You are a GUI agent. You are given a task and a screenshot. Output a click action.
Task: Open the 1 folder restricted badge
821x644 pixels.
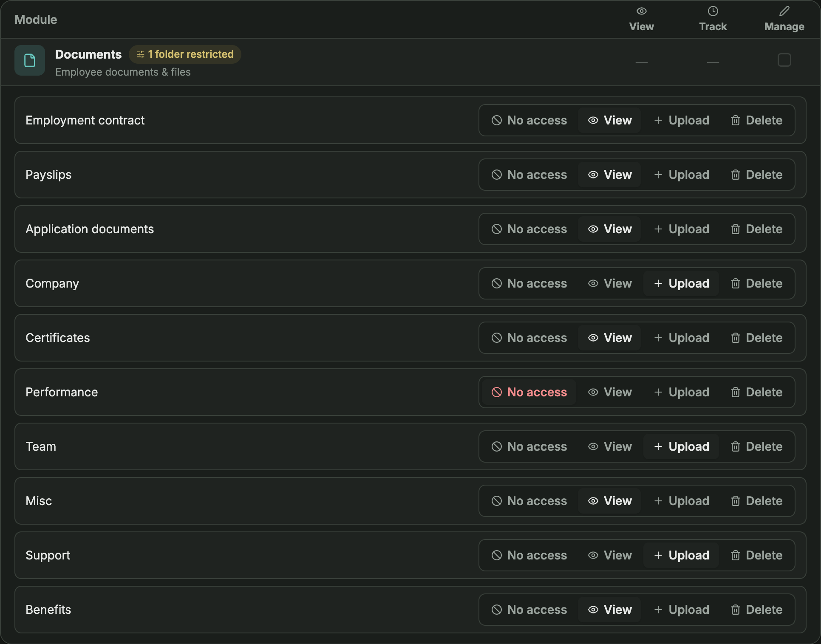(x=185, y=54)
